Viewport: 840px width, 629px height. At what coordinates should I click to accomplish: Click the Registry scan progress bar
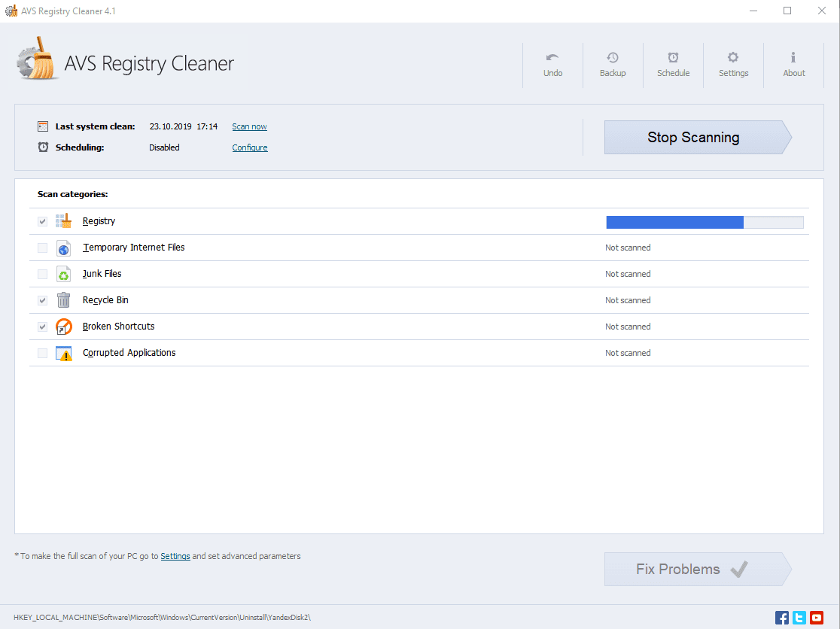[705, 222]
